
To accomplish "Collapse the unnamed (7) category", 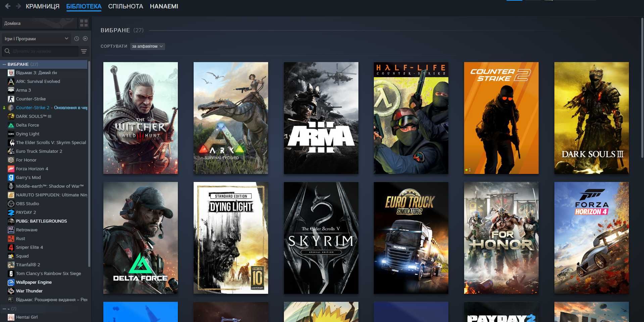I will tap(4, 309).
